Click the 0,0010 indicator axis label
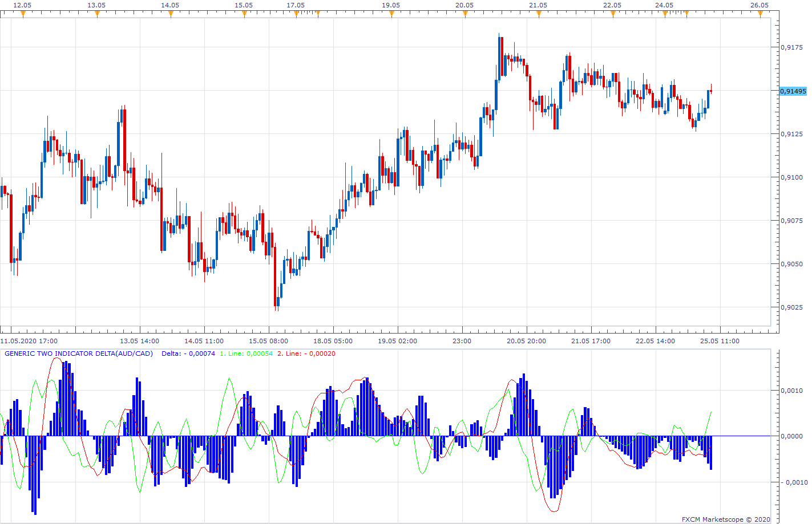812x524 pixels. tap(791, 391)
